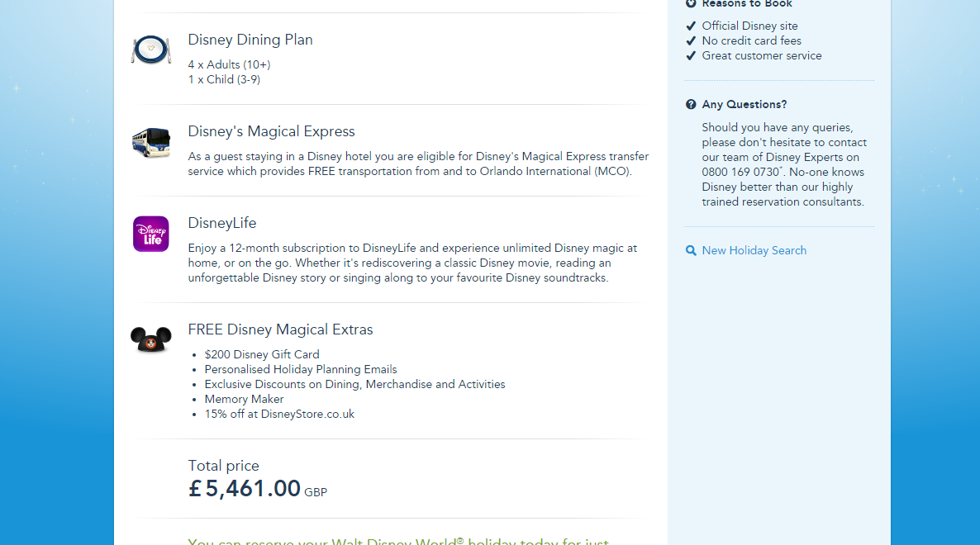Click the Disney Dining Plan plate icon

pos(150,50)
